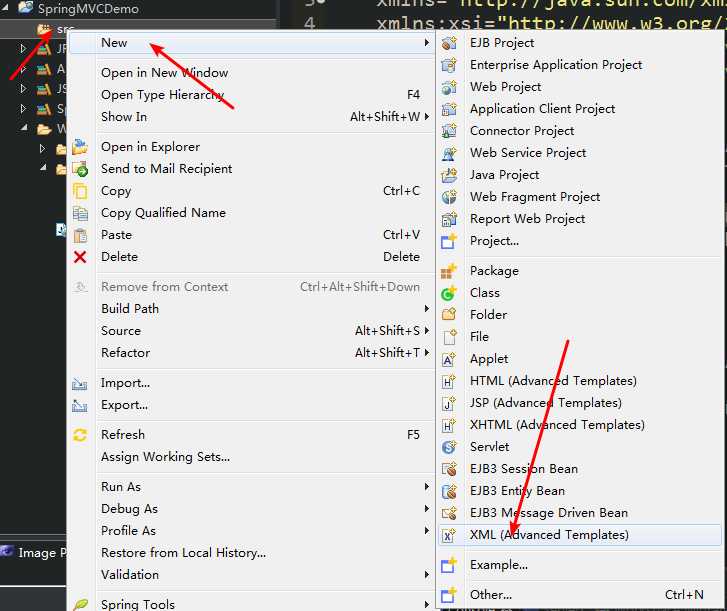Screen dimensions: 727x611
Task: Choose New in the context menu
Action: coord(251,43)
